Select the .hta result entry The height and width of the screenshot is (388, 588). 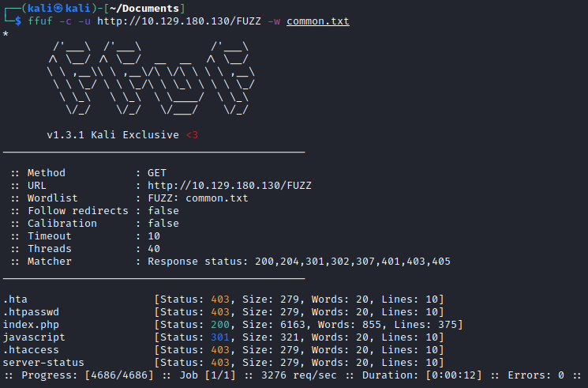tap(16, 299)
